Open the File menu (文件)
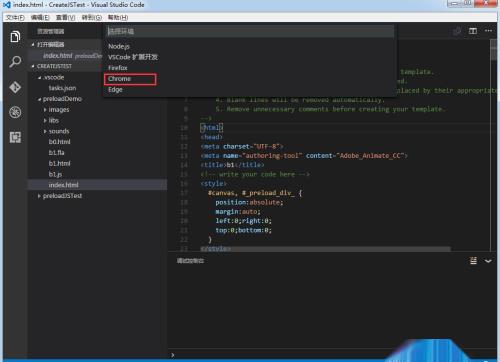500x362 pixels. (15, 17)
